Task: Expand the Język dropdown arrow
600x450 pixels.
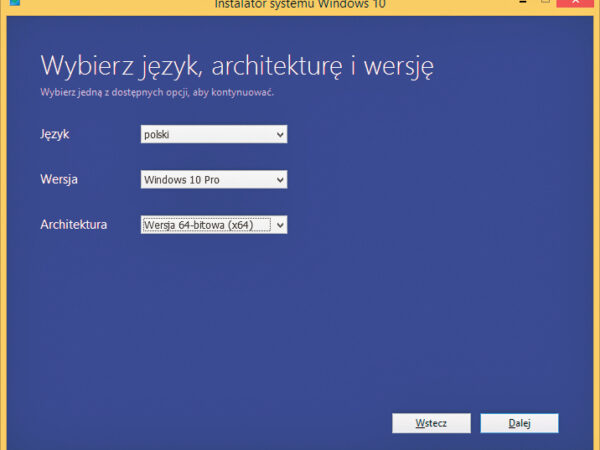Action: [280, 135]
